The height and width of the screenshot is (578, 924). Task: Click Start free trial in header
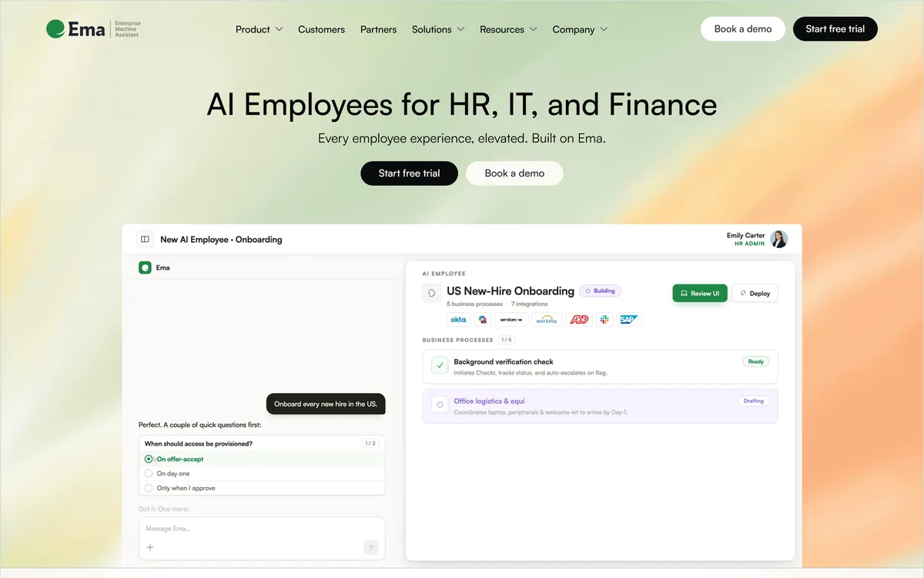(835, 29)
